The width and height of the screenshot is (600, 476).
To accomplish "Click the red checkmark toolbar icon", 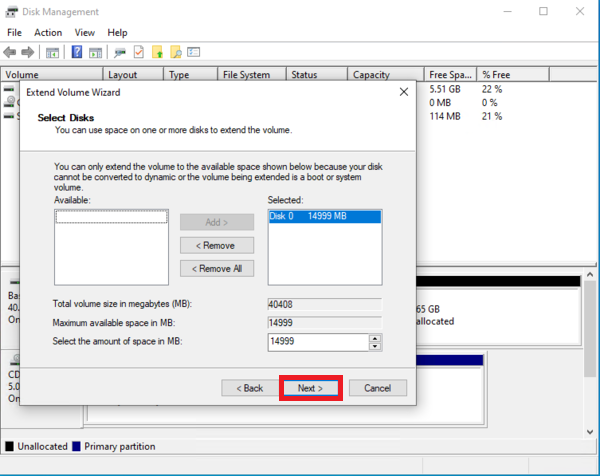I will [x=139, y=52].
